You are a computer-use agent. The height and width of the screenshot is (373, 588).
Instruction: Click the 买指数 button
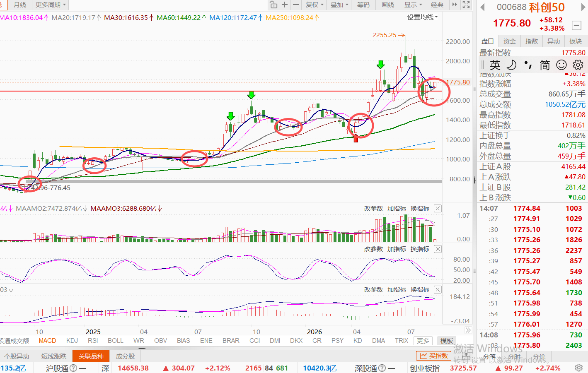coord(433,356)
